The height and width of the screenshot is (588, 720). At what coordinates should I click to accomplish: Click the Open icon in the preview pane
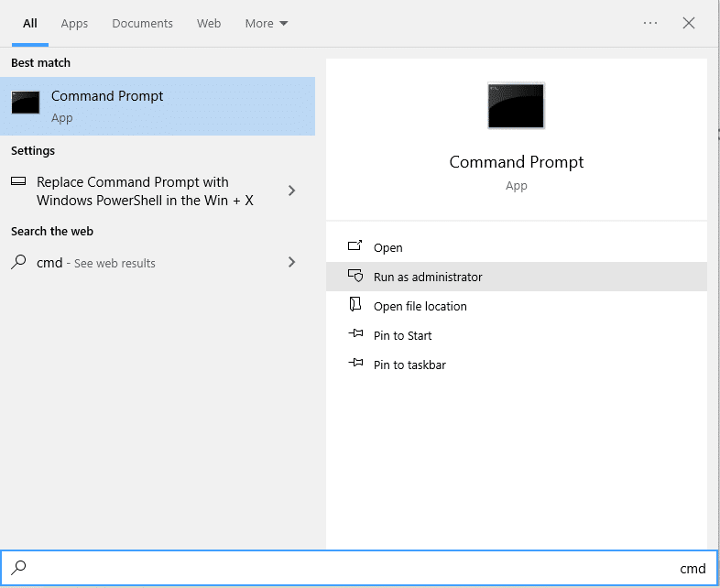[x=355, y=247]
